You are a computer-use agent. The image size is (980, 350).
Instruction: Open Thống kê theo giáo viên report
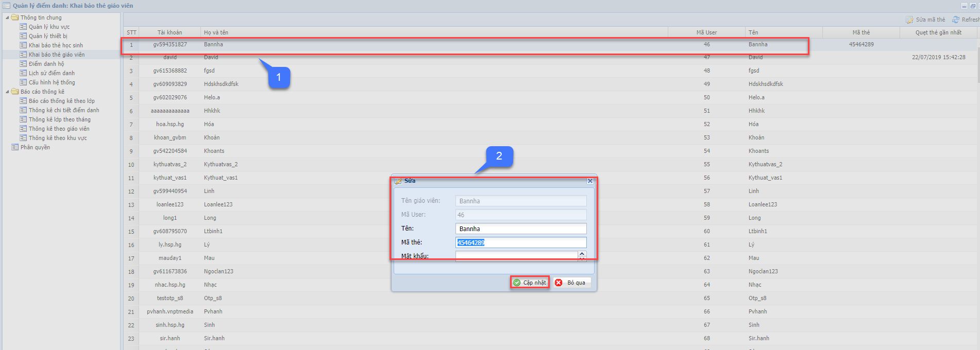59,129
